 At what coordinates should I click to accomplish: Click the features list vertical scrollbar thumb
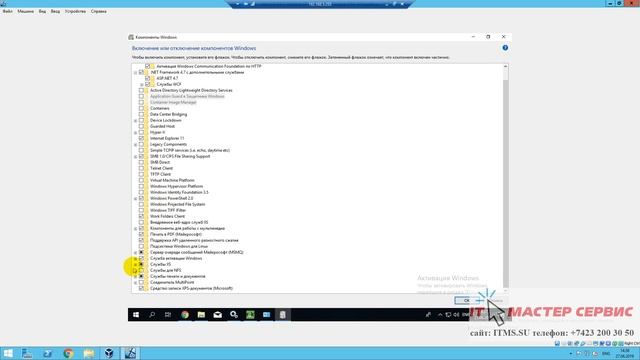coord(506,184)
